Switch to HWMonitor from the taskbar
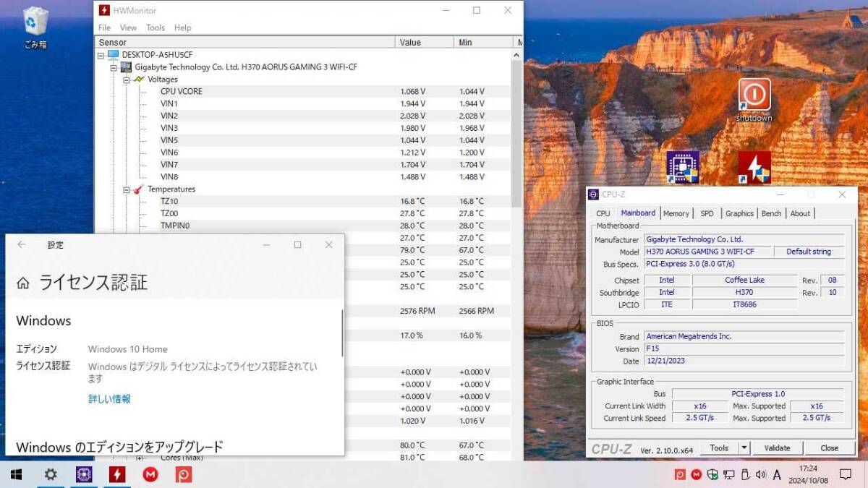The width and height of the screenshot is (868, 488). (x=117, y=474)
